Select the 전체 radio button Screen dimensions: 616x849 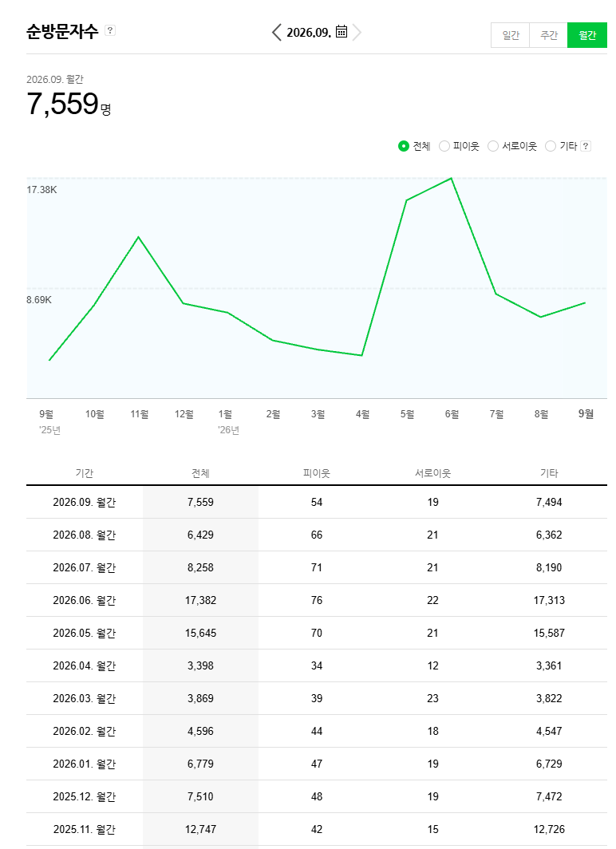coord(403,146)
